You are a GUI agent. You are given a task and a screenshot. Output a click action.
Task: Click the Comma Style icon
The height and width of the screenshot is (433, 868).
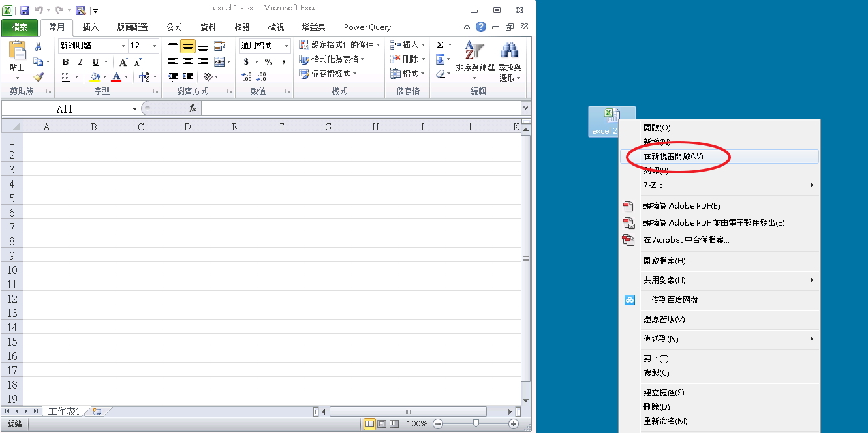pyautogui.click(x=284, y=62)
